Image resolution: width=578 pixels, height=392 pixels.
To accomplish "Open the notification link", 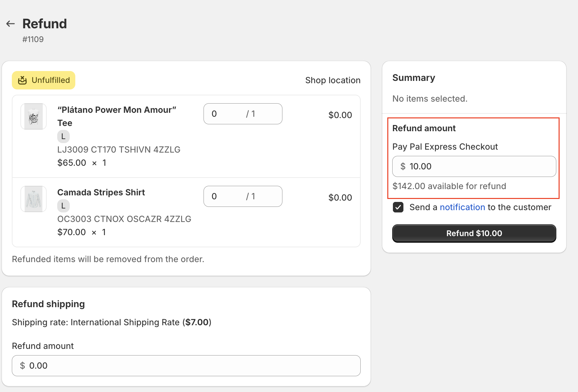I will [462, 207].
